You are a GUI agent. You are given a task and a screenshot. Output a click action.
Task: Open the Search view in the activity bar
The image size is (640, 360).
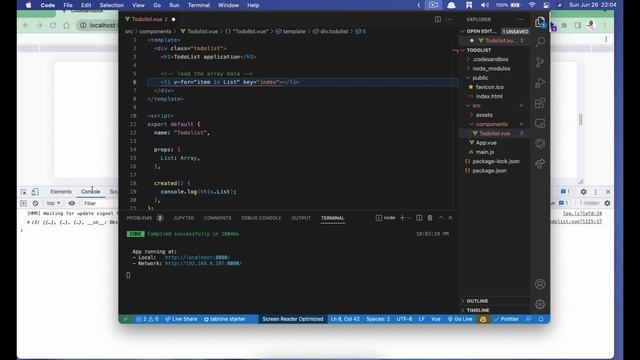[540, 42]
